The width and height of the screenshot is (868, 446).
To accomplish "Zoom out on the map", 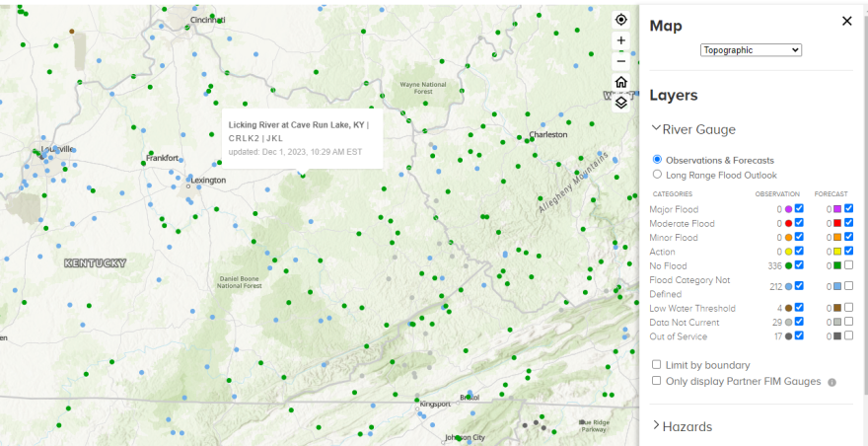I will coord(620,61).
